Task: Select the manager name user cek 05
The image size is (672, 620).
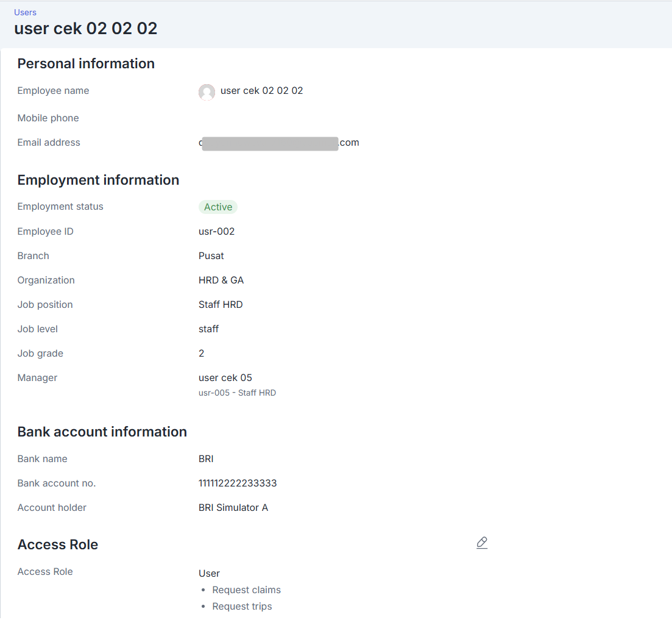Action: [x=225, y=378]
